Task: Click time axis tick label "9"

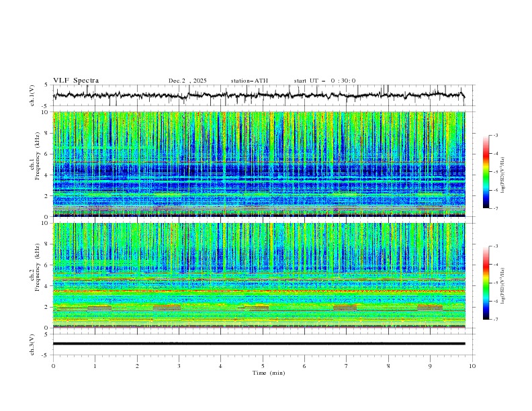Action: (430, 366)
